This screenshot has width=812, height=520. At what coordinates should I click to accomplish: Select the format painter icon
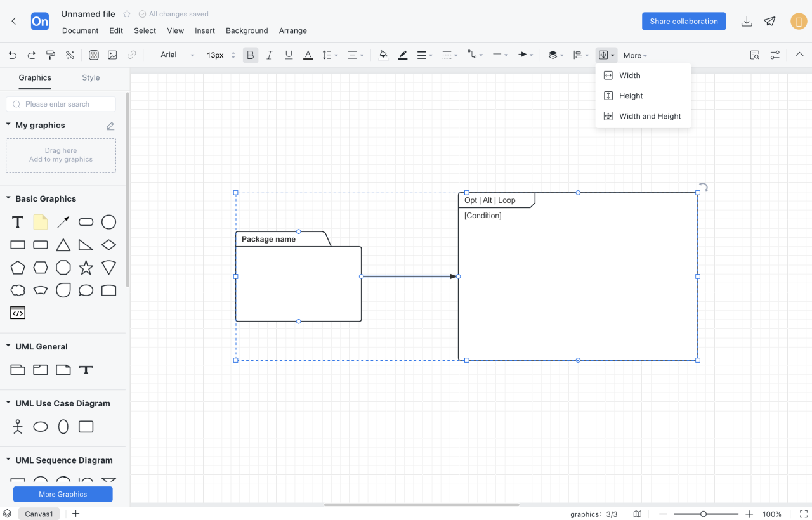[51, 55]
